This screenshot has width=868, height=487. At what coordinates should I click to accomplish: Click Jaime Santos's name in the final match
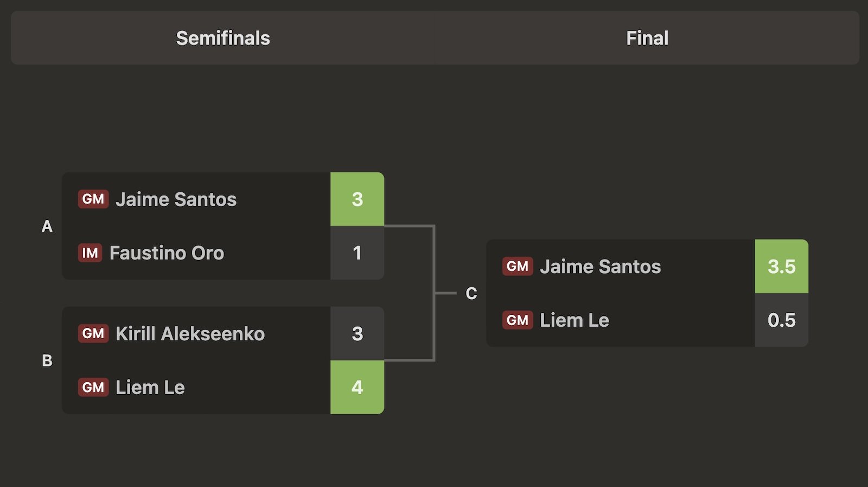point(601,267)
